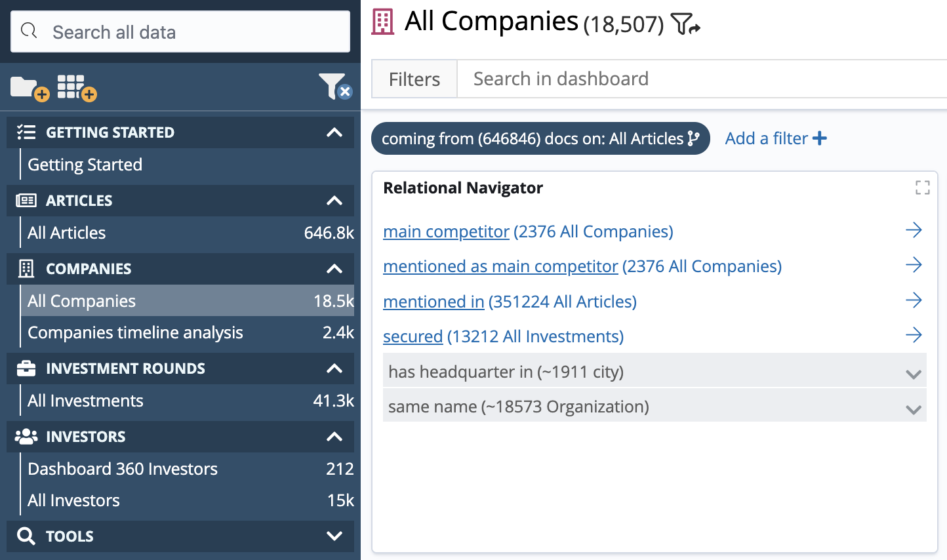Click the Investment Rounds briefcase icon
The width and height of the screenshot is (947, 560).
point(24,368)
